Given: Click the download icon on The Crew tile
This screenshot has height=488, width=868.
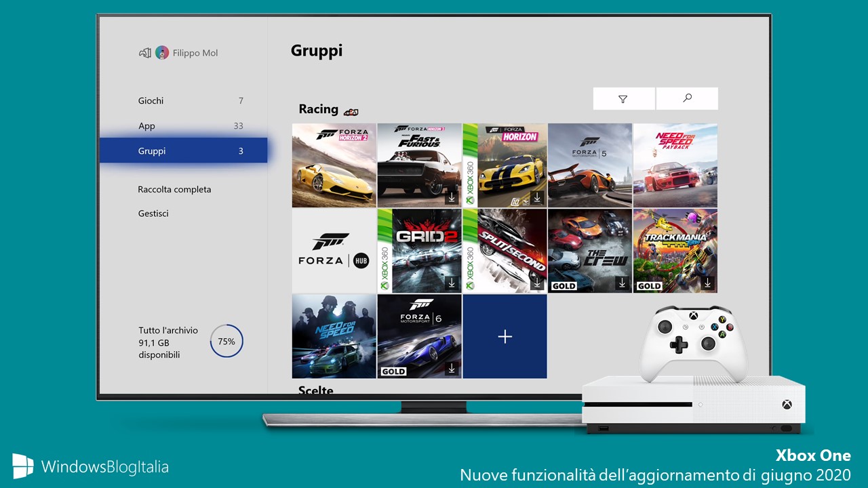Looking at the screenshot, I should (623, 283).
